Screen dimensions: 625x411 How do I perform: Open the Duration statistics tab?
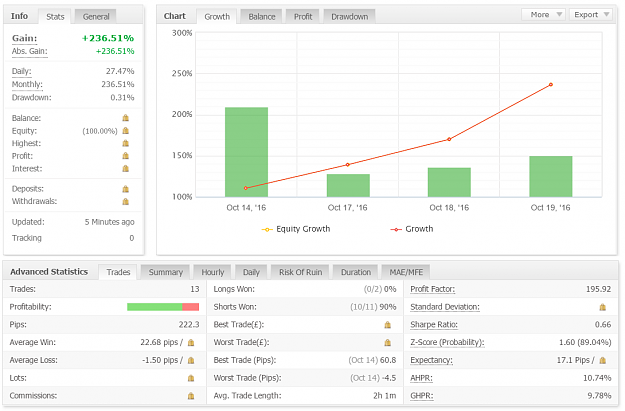[x=356, y=272]
